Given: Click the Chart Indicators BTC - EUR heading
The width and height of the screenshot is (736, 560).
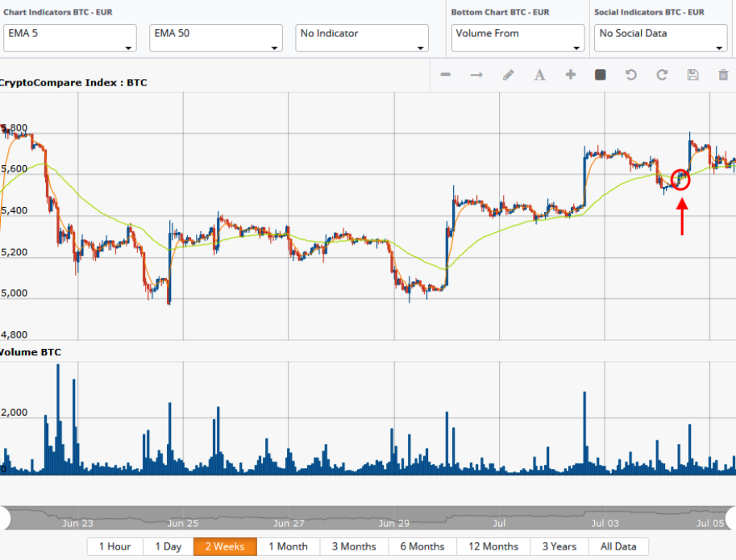Looking at the screenshot, I should pyautogui.click(x=58, y=12).
